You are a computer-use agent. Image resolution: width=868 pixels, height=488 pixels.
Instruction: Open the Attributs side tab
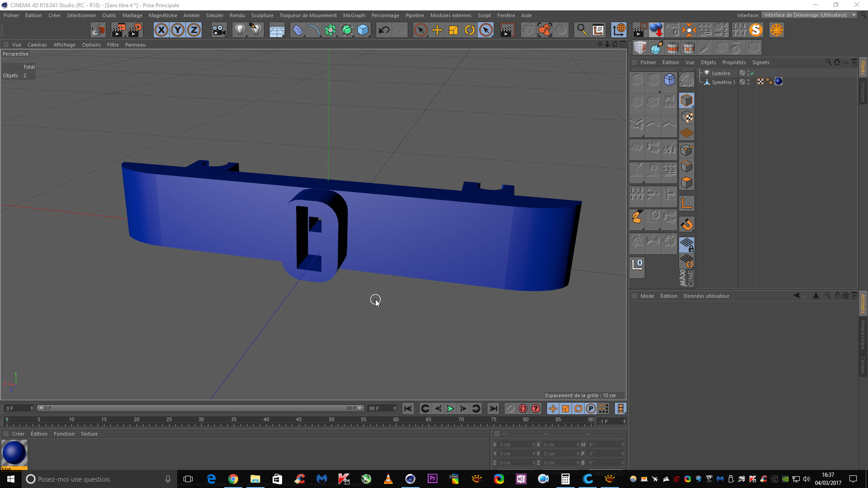863,303
